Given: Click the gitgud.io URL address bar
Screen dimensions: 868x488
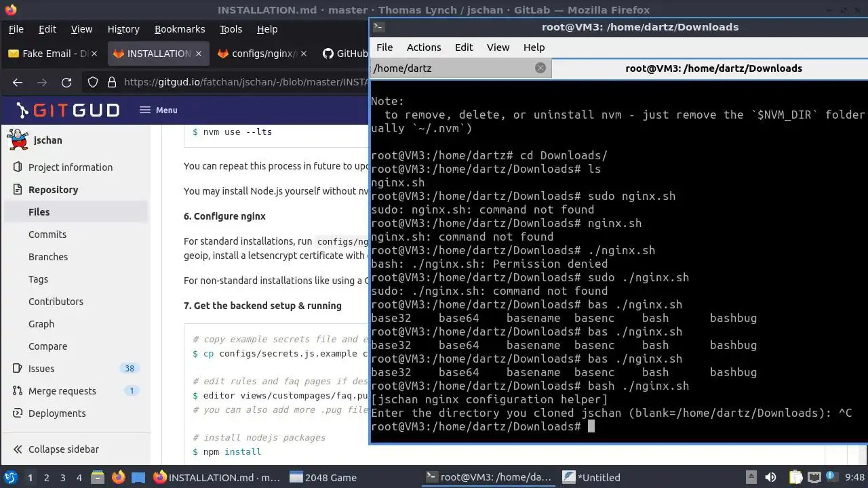Looking at the screenshot, I should point(245,82).
